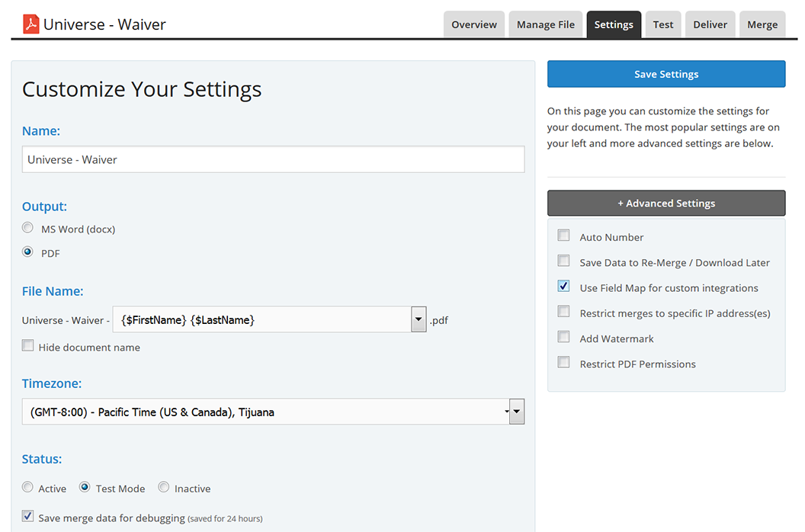Open the Deliver tab
Viewport: 805px width, 532px height.
point(710,24)
